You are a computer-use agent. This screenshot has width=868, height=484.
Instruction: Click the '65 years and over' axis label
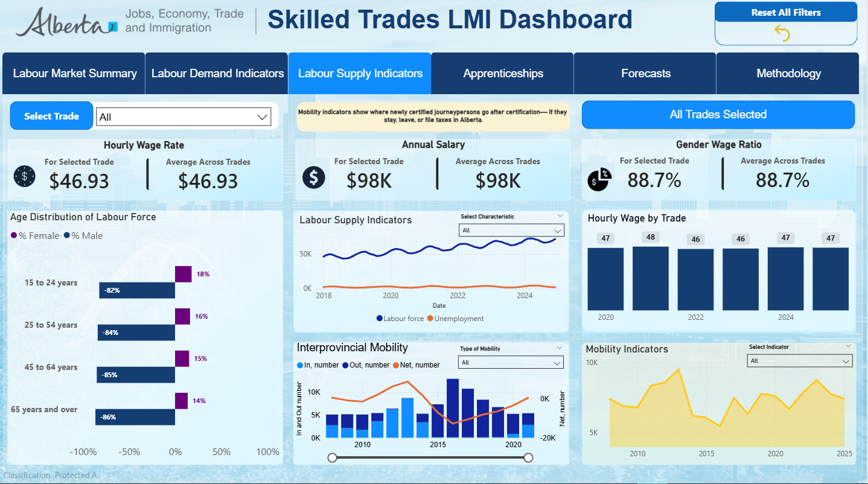(x=44, y=410)
